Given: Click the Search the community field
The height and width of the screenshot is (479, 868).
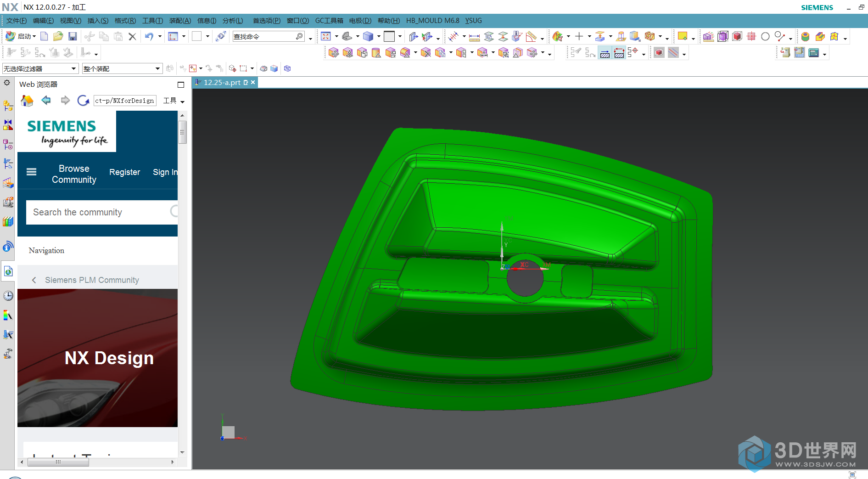Looking at the screenshot, I should pyautogui.click(x=102, y=212).
